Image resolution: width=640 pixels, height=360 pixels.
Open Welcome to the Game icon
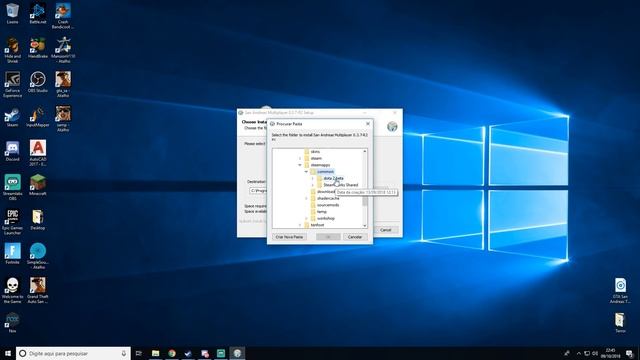(x=12, y=290)
